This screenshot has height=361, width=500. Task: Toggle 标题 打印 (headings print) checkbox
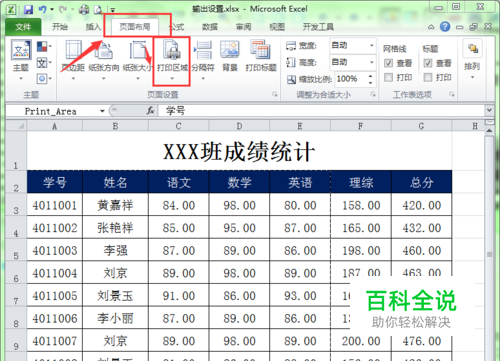(428, 78)
